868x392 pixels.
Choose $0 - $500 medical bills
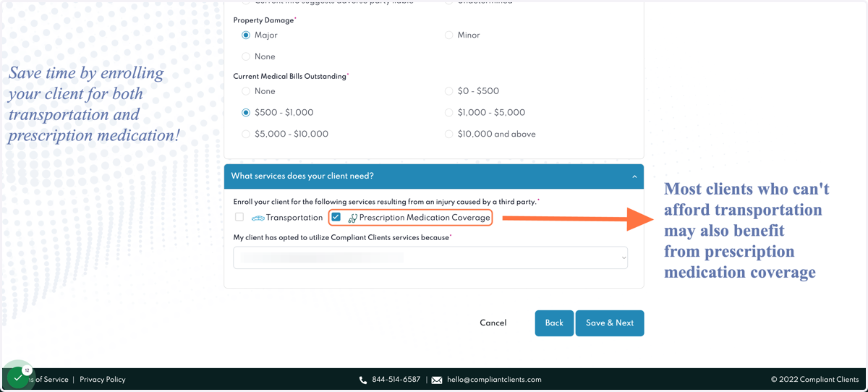(x=448, y=91)
